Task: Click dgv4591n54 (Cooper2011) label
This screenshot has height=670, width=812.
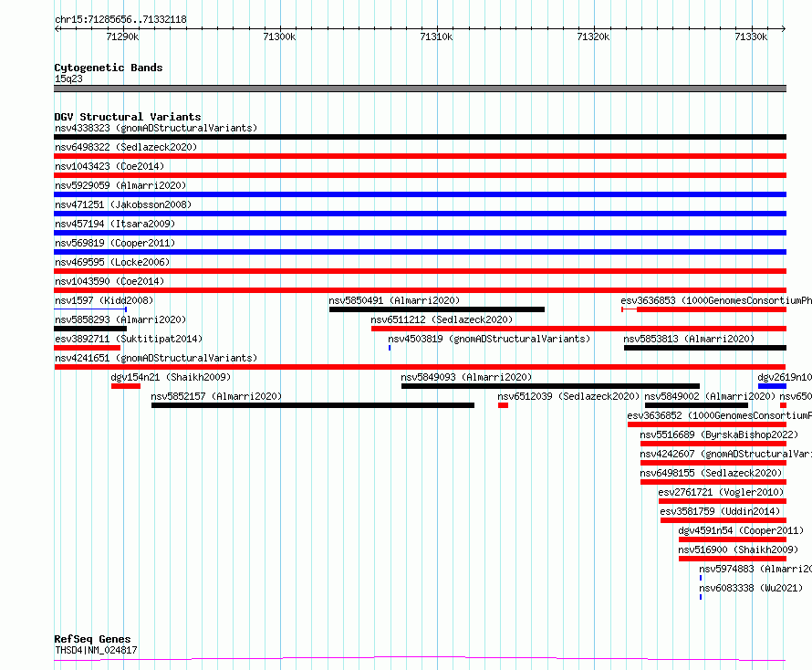Action: tap(741, 530)
